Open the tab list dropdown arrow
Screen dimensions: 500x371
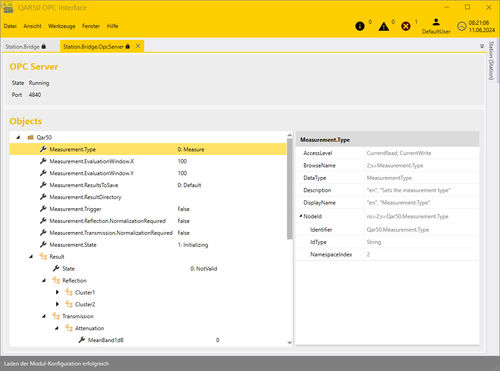(x=482, y=46)
